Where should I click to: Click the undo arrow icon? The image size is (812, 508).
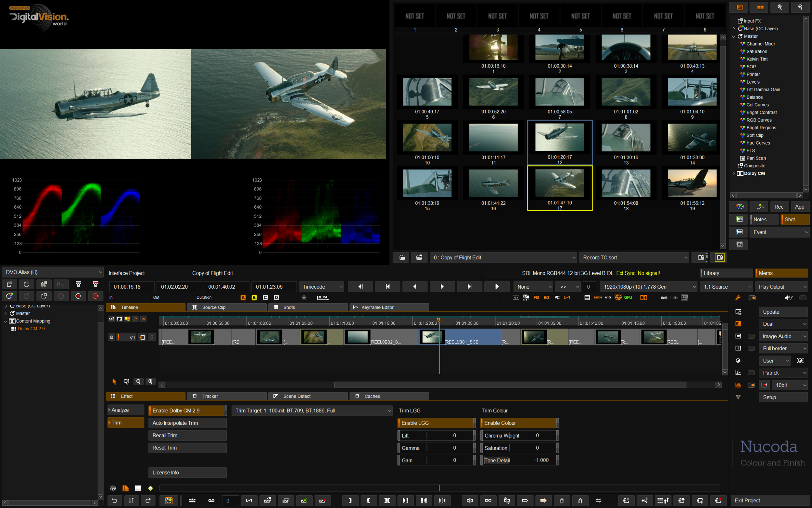point(114,501)
